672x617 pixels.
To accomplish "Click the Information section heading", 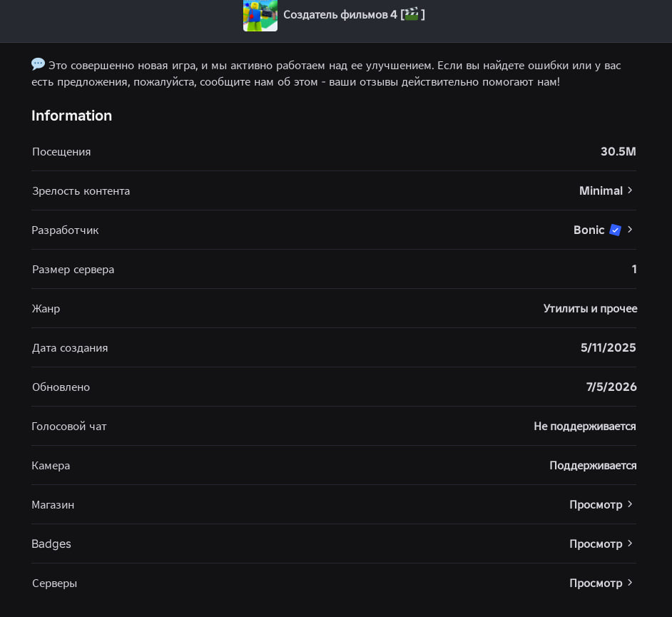I will (71, 116).
